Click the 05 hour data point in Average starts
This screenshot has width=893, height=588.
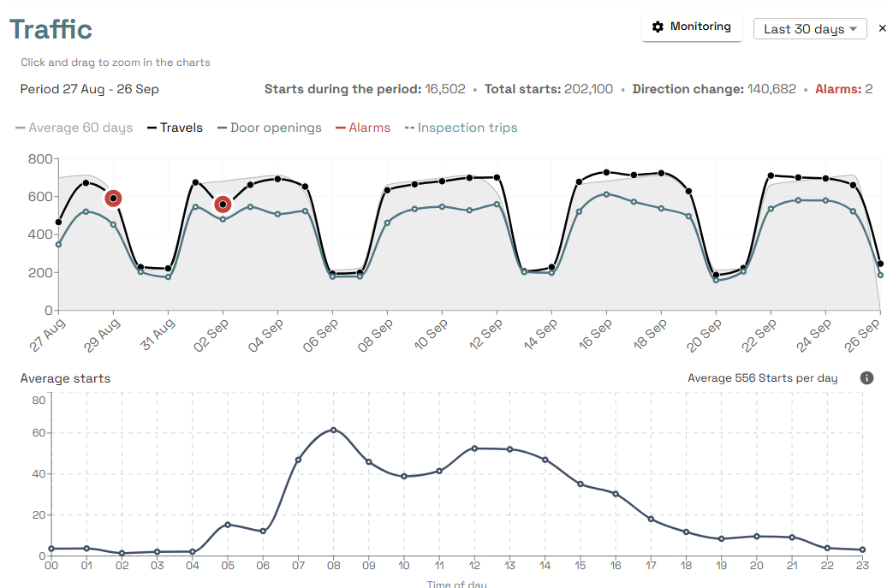[x=228, y=524]
